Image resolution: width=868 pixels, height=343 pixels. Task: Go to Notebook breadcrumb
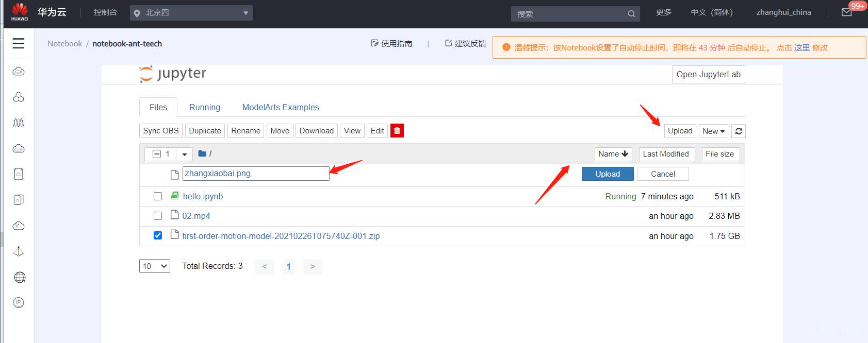64,44
